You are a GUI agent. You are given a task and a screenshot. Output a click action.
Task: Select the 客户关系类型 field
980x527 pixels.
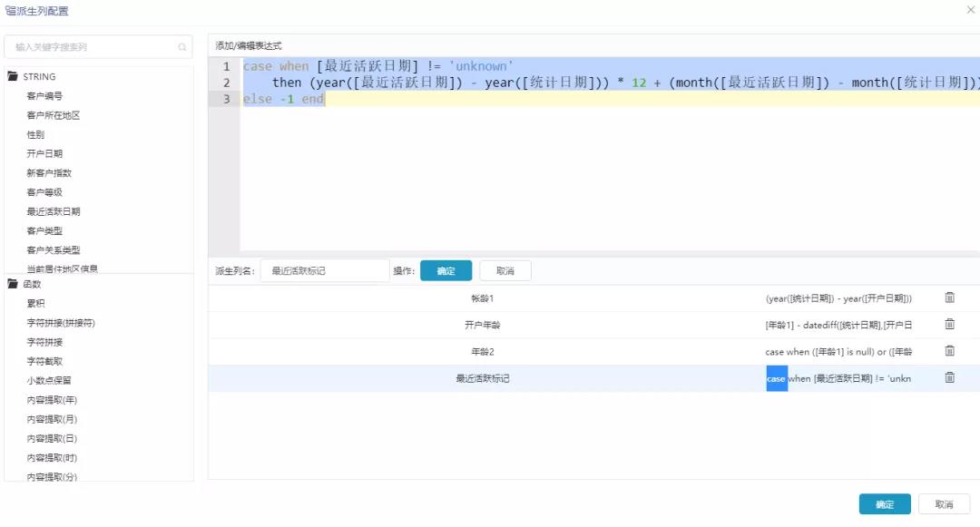point(54,249)
